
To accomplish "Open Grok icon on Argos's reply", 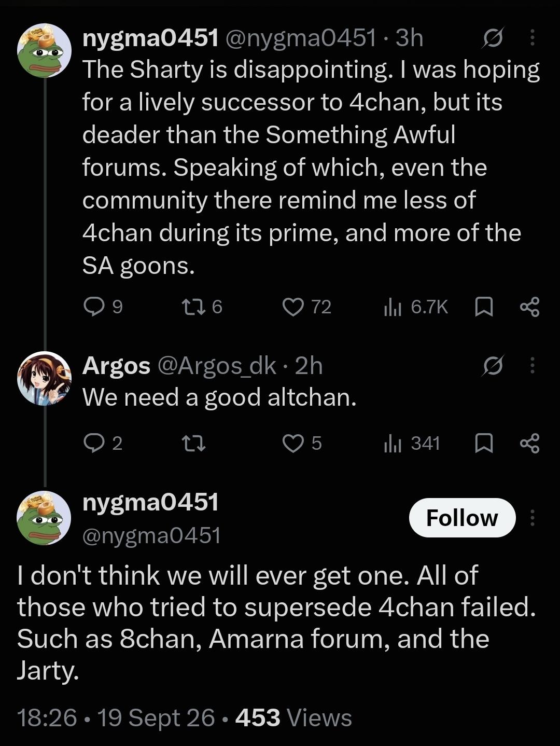I will [x=493, y=366].
